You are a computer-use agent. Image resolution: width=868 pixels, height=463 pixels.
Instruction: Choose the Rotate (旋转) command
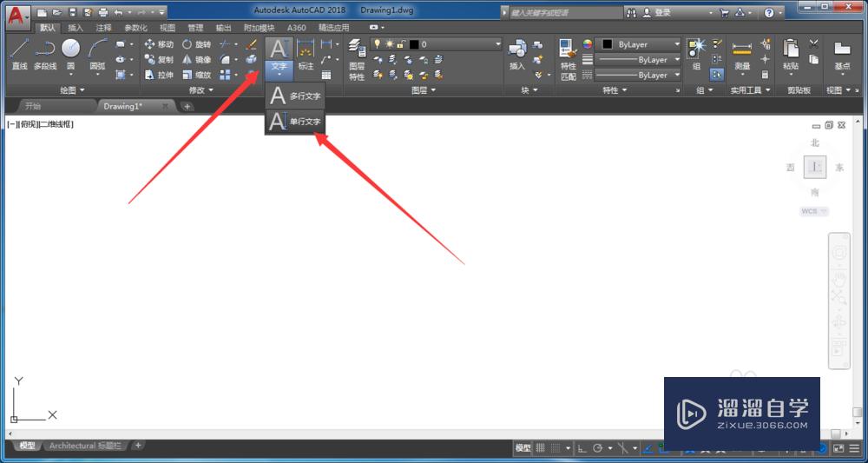coord(196,44)
